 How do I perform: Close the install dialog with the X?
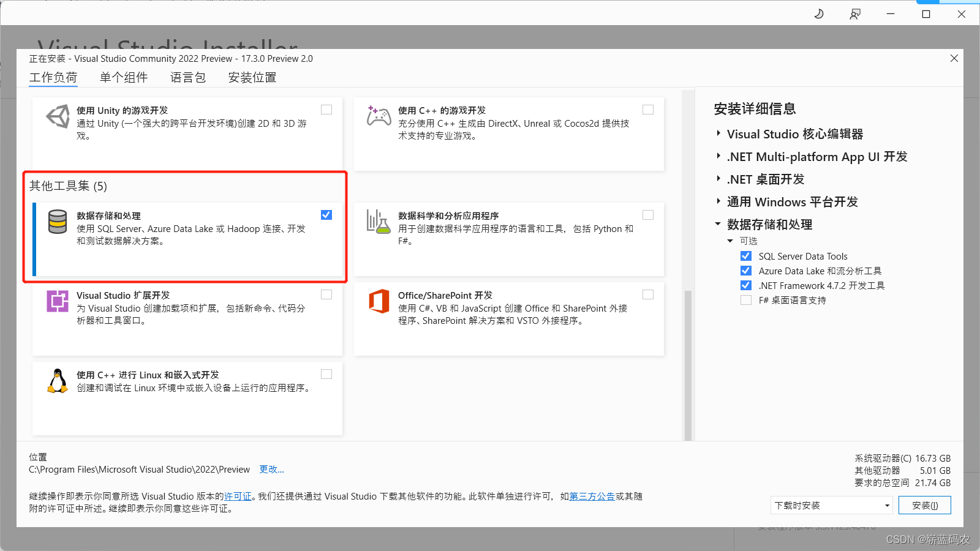tap(954, 58)
